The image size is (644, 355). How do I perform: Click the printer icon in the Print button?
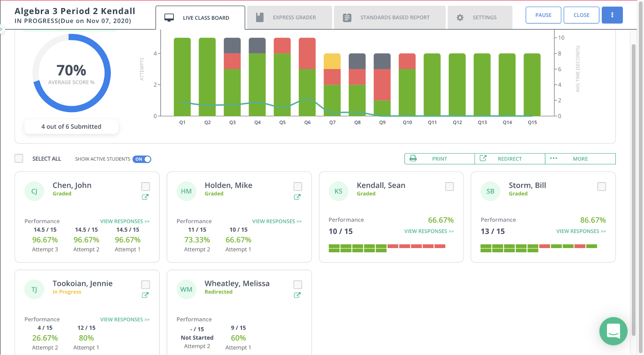[x=413, y=158]
